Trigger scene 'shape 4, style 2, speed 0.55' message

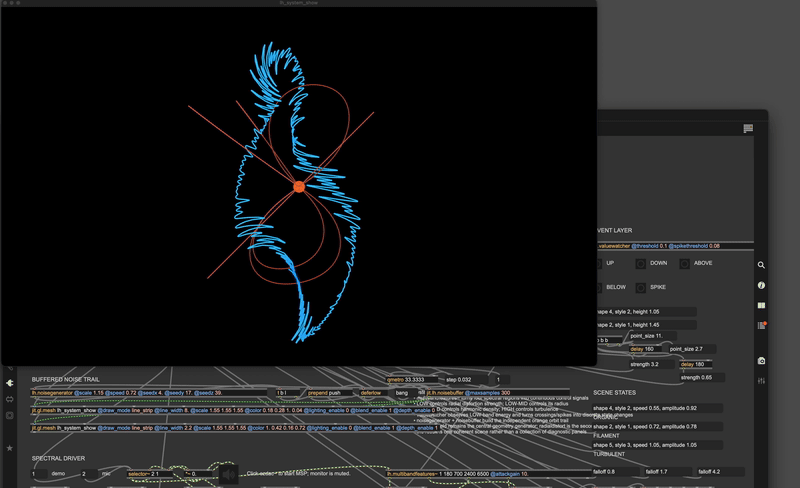pyautogui.click(x=657, y=408)
